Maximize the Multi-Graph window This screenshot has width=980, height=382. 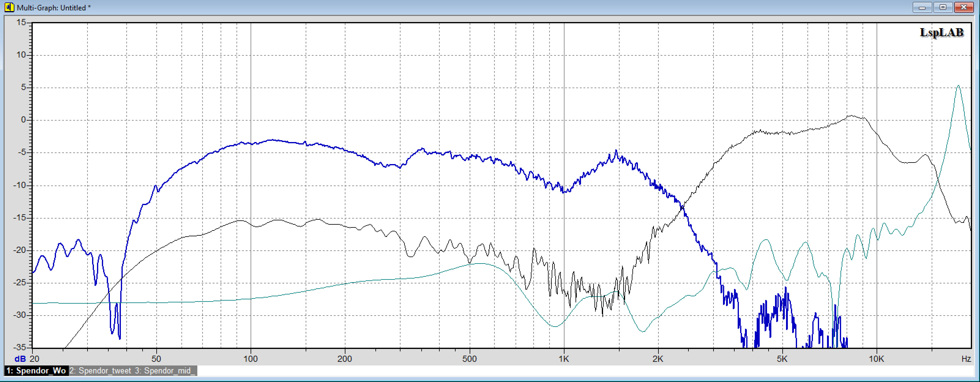(x=943, y=7)
